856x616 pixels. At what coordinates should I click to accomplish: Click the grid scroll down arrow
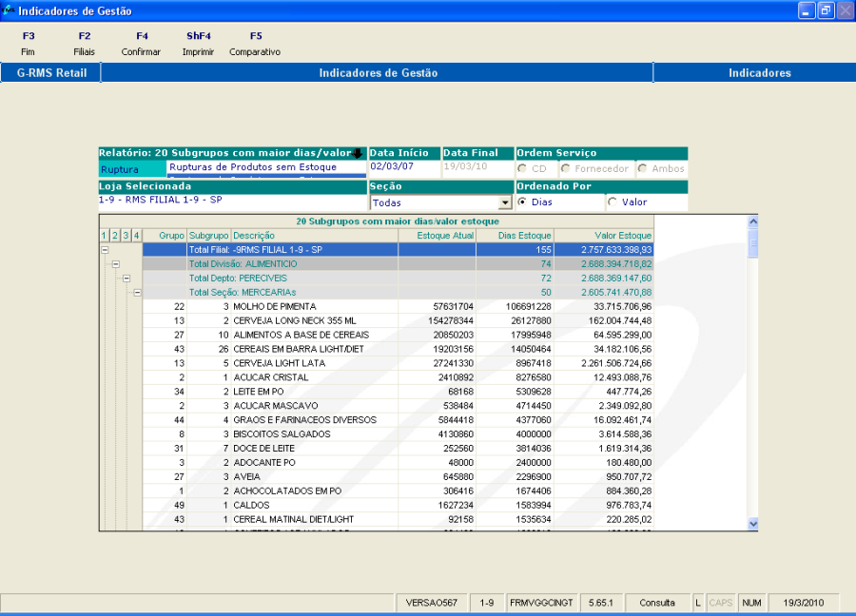pos(753,524)
